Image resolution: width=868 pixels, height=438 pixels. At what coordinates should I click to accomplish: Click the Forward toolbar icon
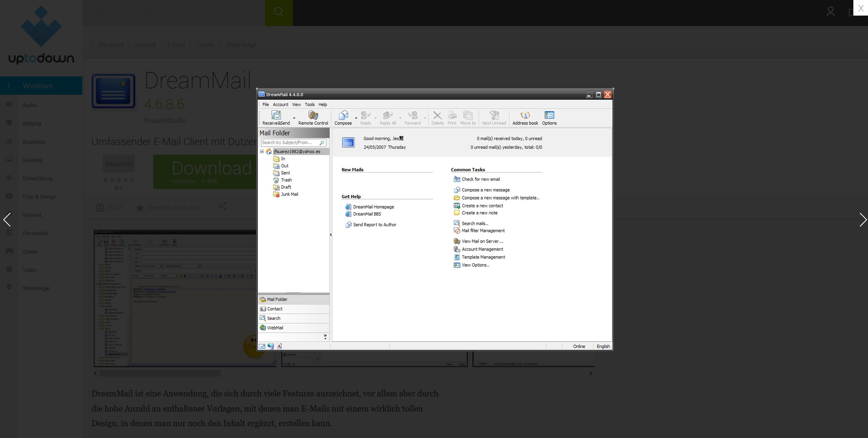coord(413,118)
